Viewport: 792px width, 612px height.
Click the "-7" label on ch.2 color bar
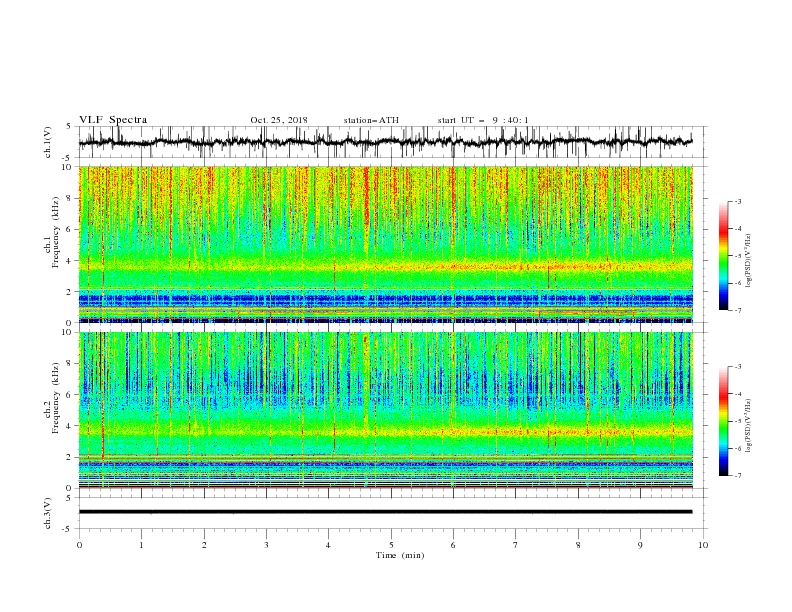737,476
